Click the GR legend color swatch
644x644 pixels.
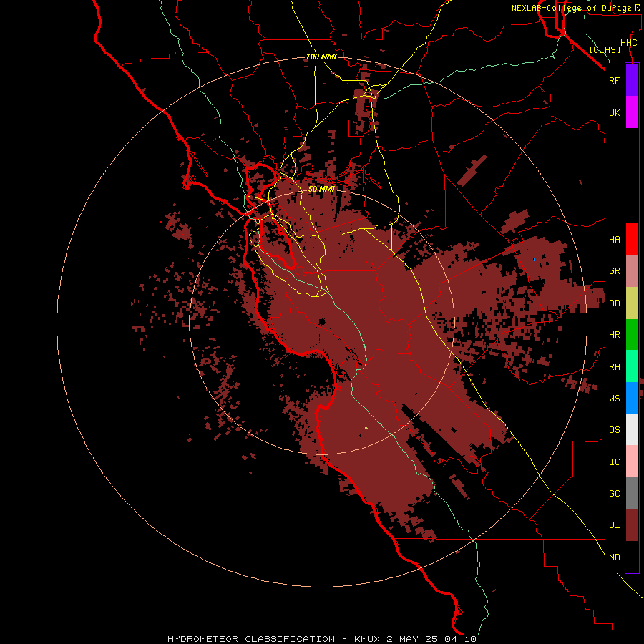coord(632,271)
